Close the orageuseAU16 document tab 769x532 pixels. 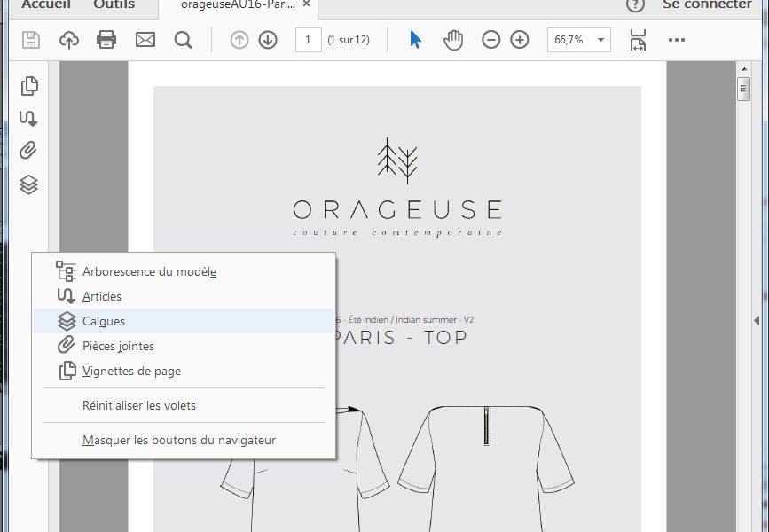pyautogui.click(x=307, y=4)
